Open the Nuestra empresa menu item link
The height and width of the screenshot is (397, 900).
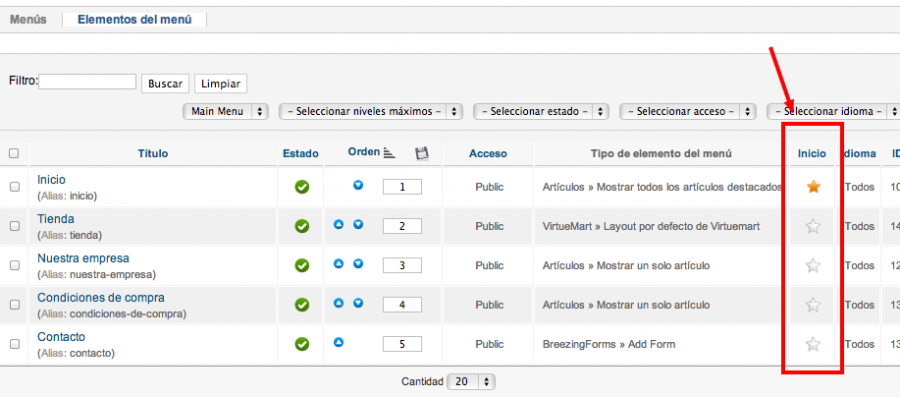click(x=83, y=258)
